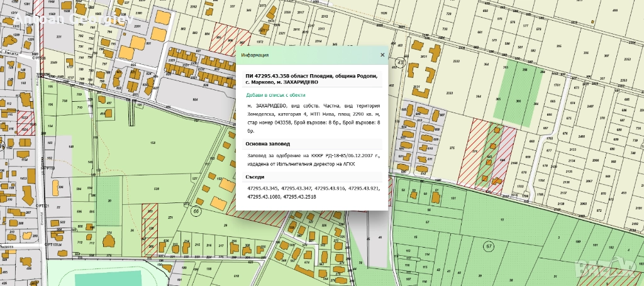Close the Информация popup
The width and height of the screenshot is (644, 286).
coord(382,55)
